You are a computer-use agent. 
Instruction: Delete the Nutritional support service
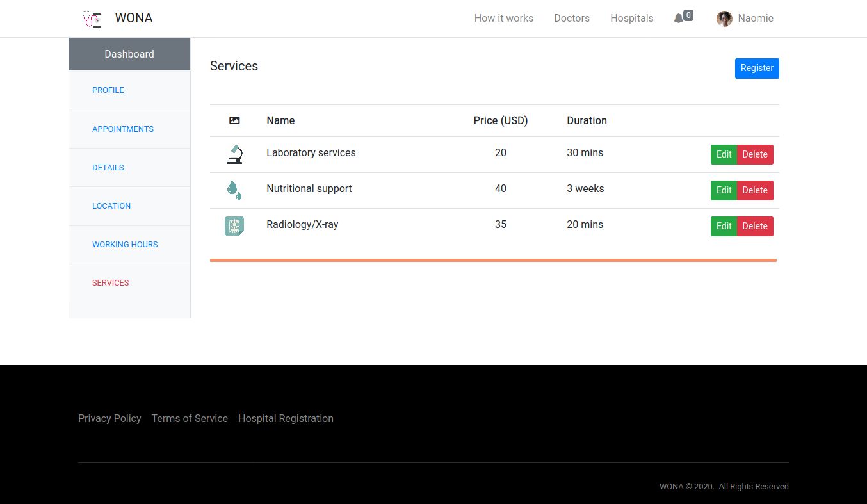[755, 190]
